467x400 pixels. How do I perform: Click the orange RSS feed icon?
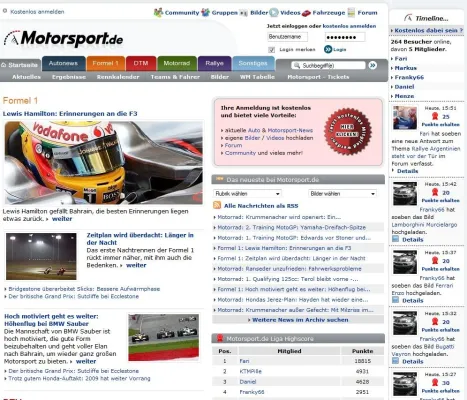[217, 205]
